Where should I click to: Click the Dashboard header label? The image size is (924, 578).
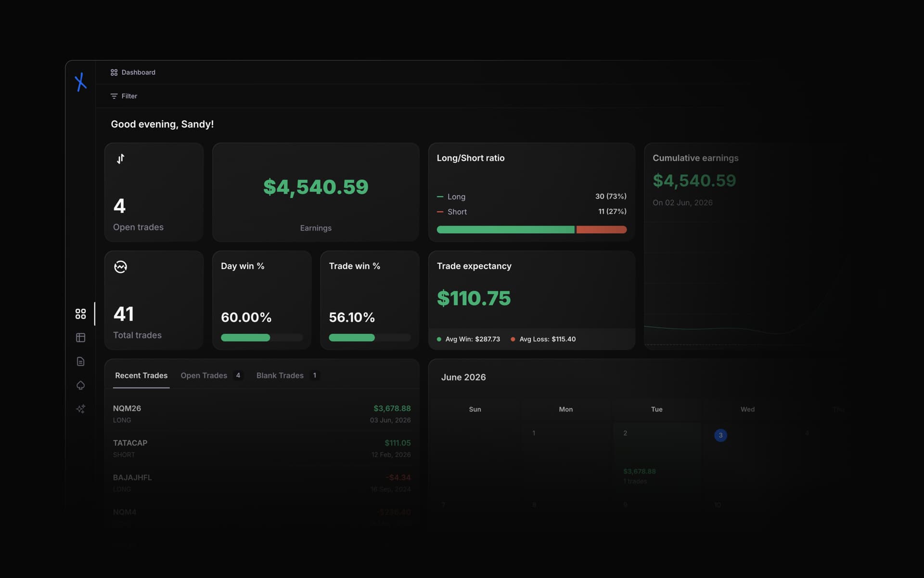pos(139,72)
